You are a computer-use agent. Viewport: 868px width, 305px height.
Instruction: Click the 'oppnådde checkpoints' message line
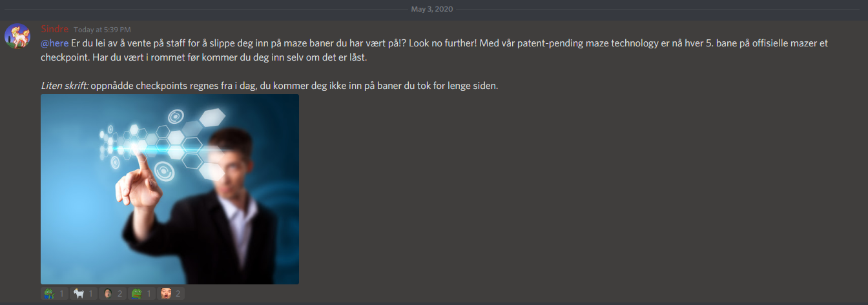click(294, 85)
